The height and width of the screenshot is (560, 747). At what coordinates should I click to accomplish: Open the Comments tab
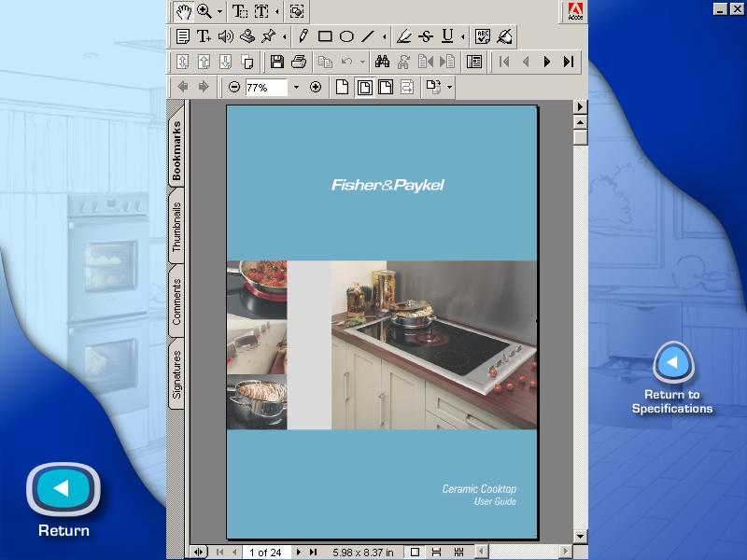[176, 301]
